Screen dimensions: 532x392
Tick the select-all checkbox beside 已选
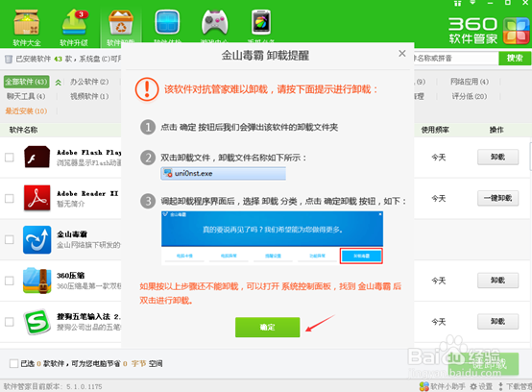pyautogui.click(x=13, y=363)
